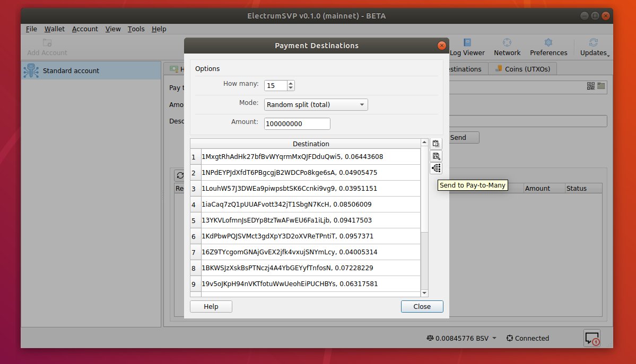The width and height of the screenshot is (636, 364).
Task: Increase How many value with up arrow
Action: tap(291, 83)
